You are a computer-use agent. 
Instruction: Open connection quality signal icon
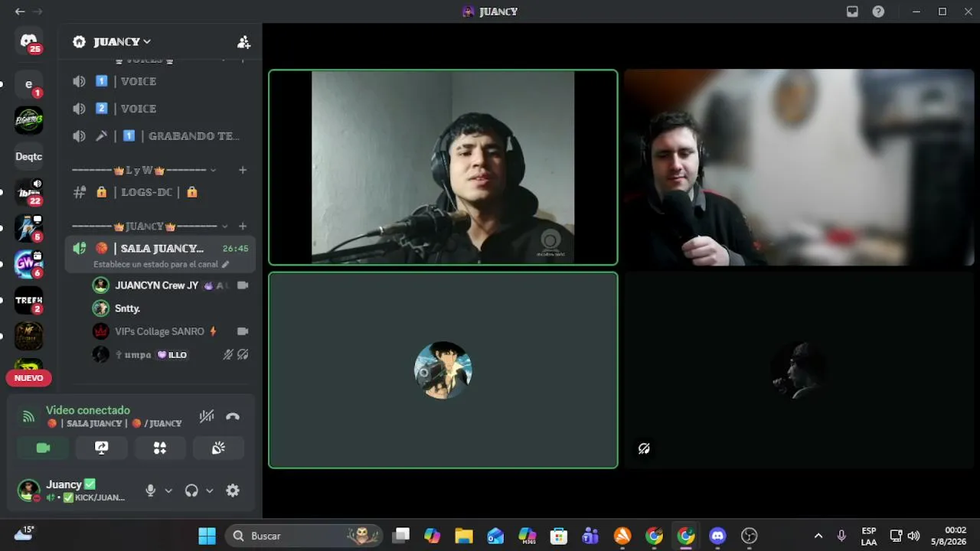pos(28,417)
